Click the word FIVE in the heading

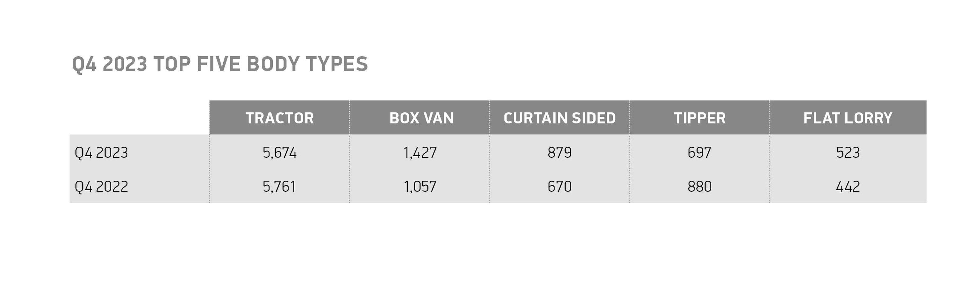218,64
